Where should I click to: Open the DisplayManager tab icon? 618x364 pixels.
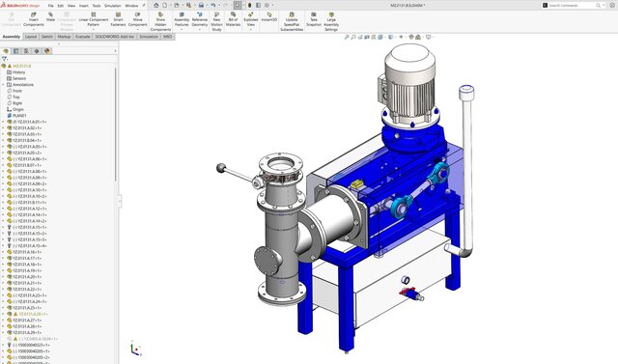pos(47,51)
